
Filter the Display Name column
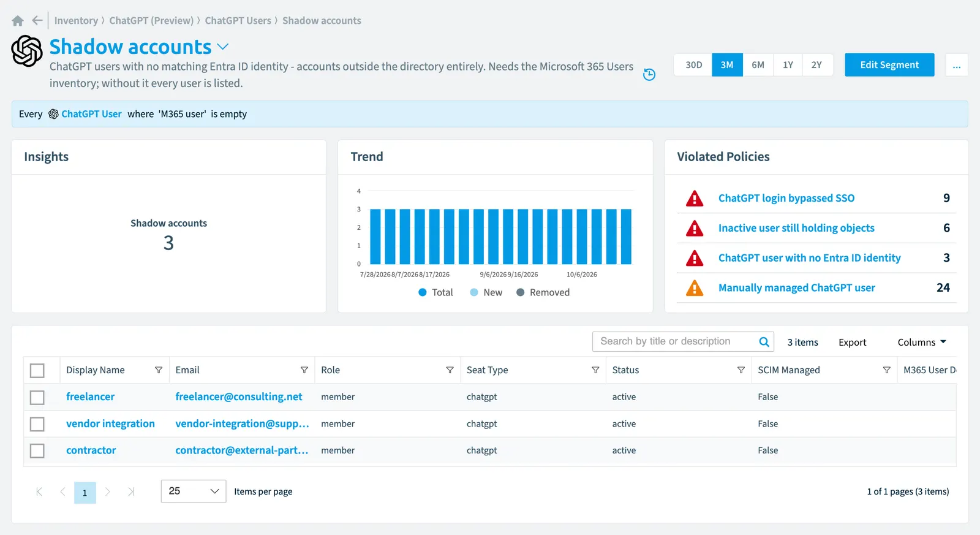point(159,370)
